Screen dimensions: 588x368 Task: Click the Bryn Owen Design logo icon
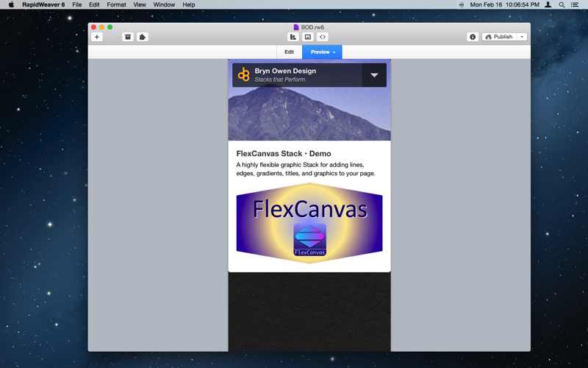[x=244, y=75]
